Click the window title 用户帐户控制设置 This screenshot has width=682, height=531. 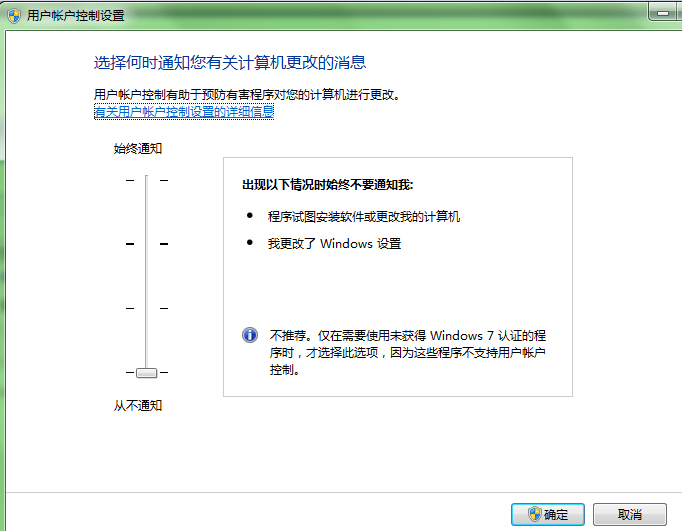(76, 16)
